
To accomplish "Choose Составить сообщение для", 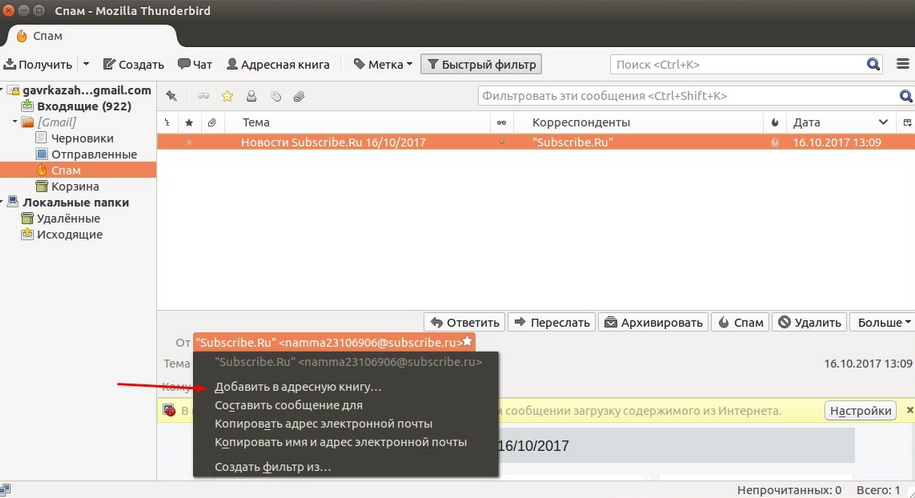I will [x=288, y=405].
